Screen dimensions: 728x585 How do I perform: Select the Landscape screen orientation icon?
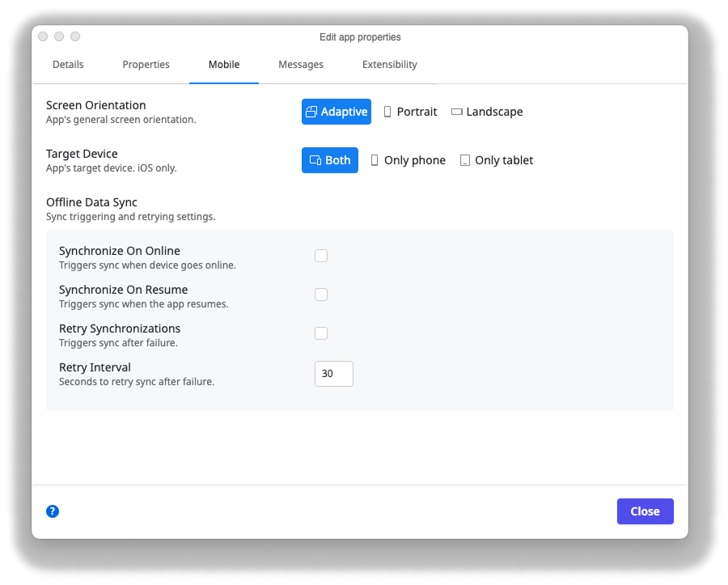tap(458, 112)
